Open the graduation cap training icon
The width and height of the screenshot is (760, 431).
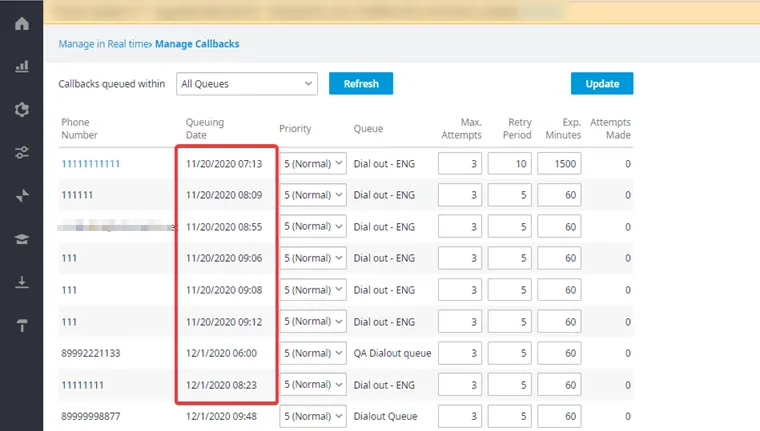(x=22, y=239)
